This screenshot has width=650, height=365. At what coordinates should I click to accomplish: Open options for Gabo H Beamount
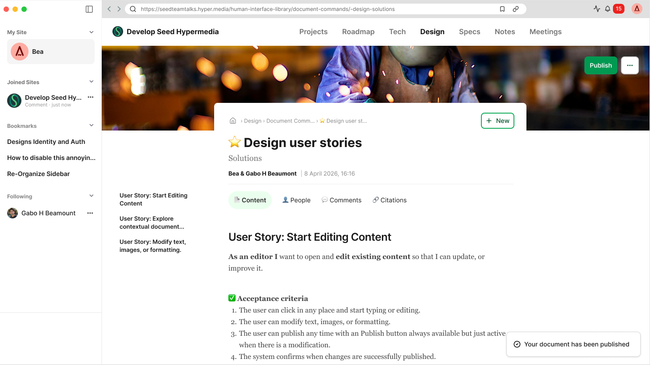click(90, 213)
